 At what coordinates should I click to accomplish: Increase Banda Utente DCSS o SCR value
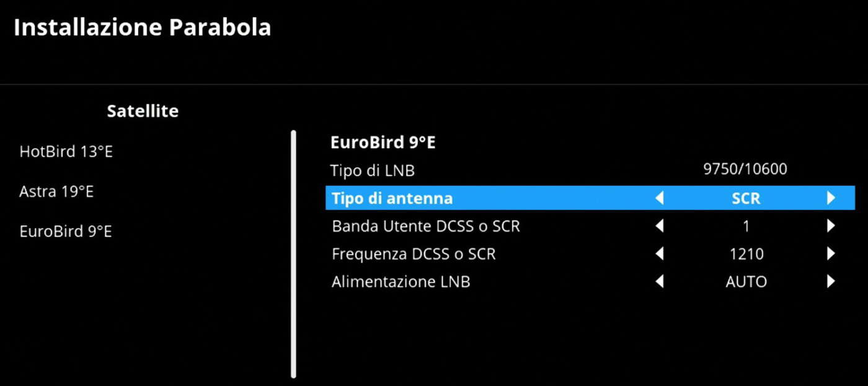click(831, 226)
